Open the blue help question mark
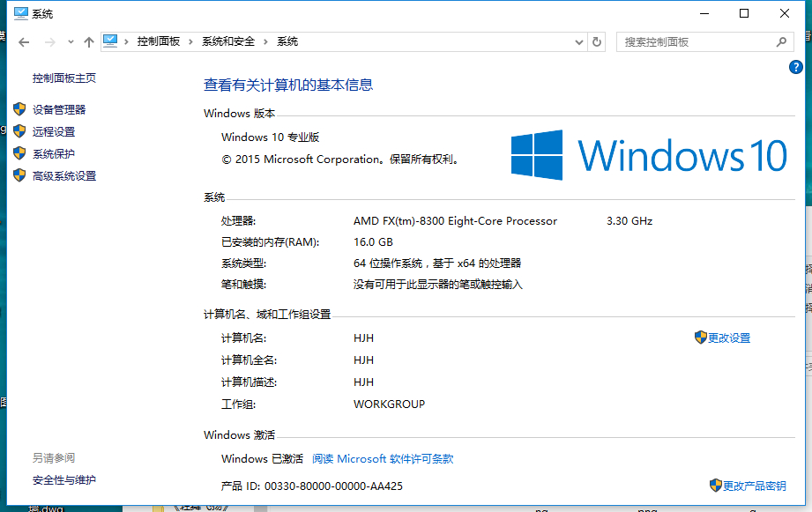This screenshot has width=812, height=512. (x=795, y=67)
